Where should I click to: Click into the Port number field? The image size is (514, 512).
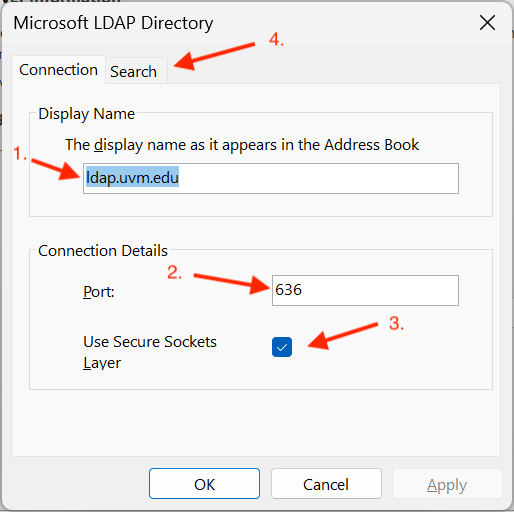(365, 290)
